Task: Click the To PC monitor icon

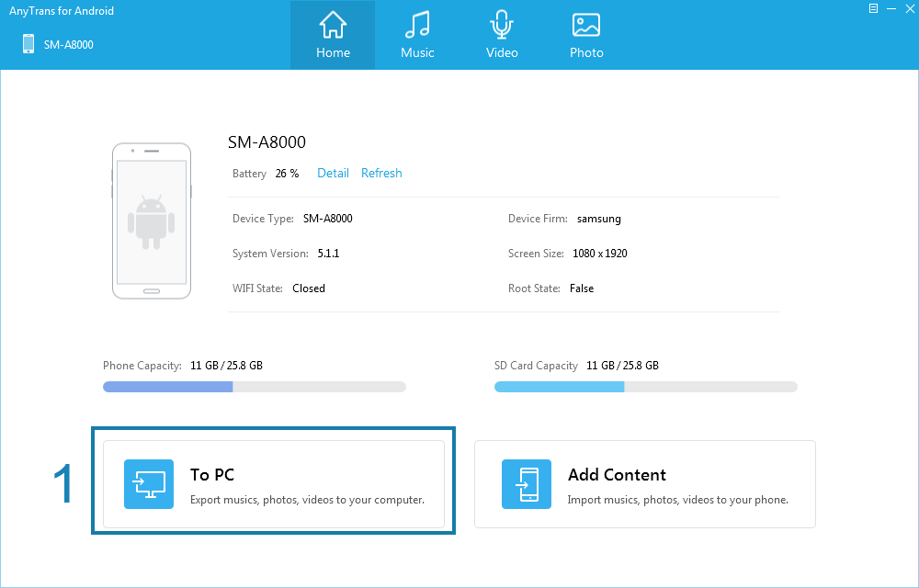Action: [149, 484]
